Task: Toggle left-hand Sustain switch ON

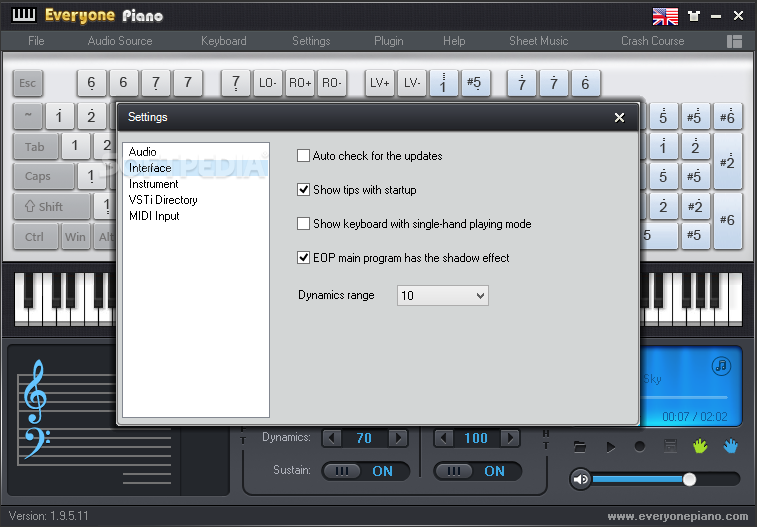Action: click(365, 471)
